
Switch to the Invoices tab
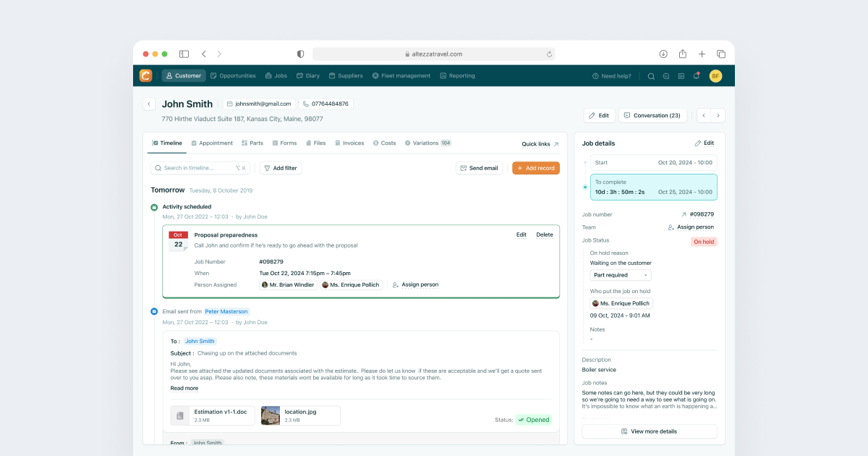coord(349,143)
